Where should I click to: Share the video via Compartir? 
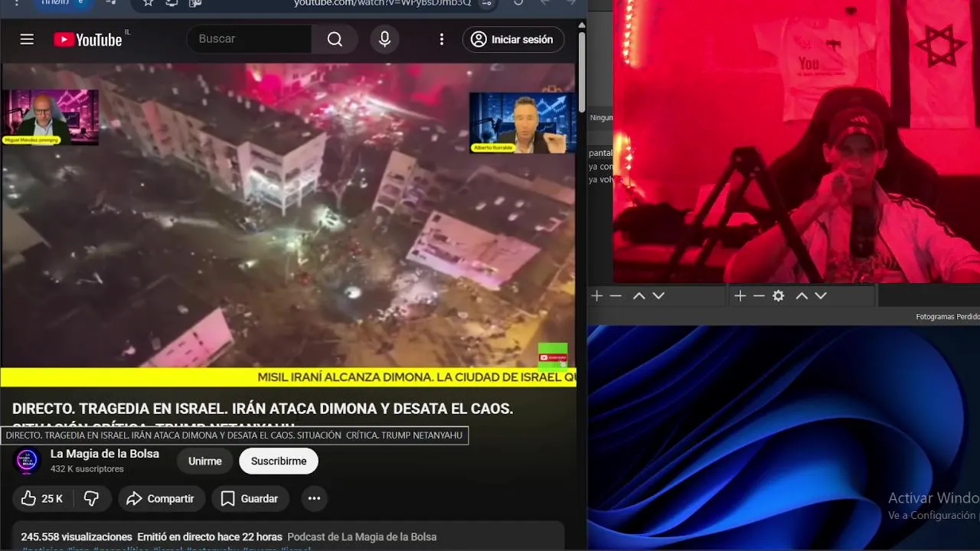tap(160, 498)
